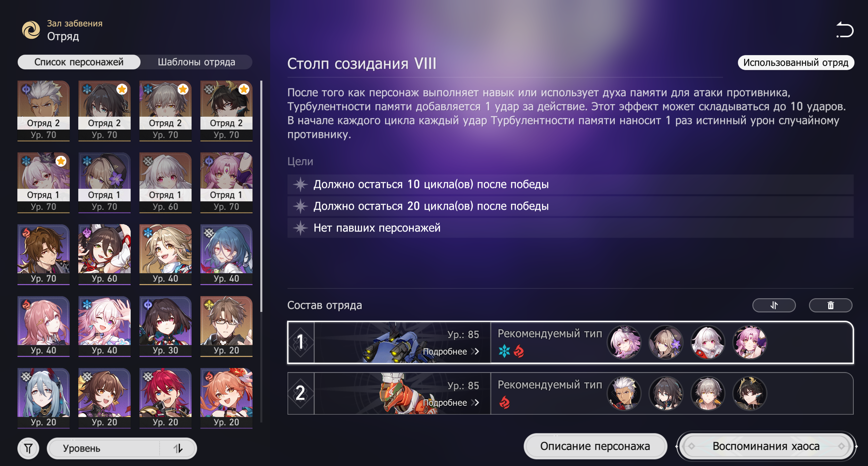Click the Ice recommended type icon for team 1
This screenshot has width=868, height=466.
coord(504,351)
